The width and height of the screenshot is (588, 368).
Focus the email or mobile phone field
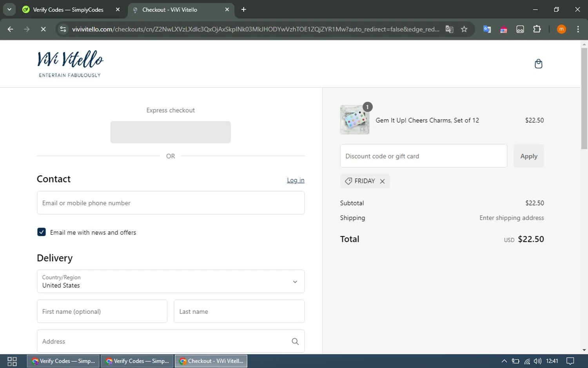171,203
